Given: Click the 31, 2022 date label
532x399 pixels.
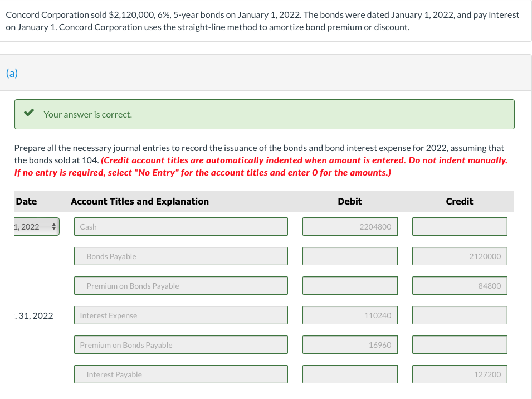Looking at the screenshot, I should (33, 315).
